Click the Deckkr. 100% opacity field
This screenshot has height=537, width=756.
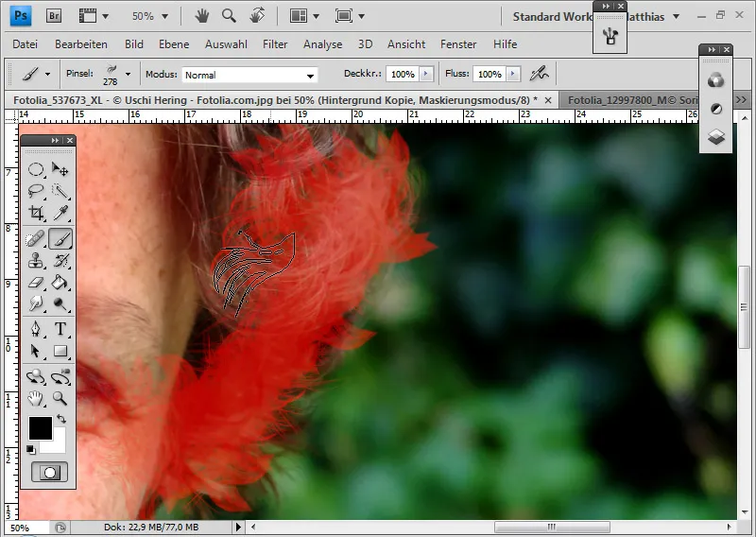(403, 74)
